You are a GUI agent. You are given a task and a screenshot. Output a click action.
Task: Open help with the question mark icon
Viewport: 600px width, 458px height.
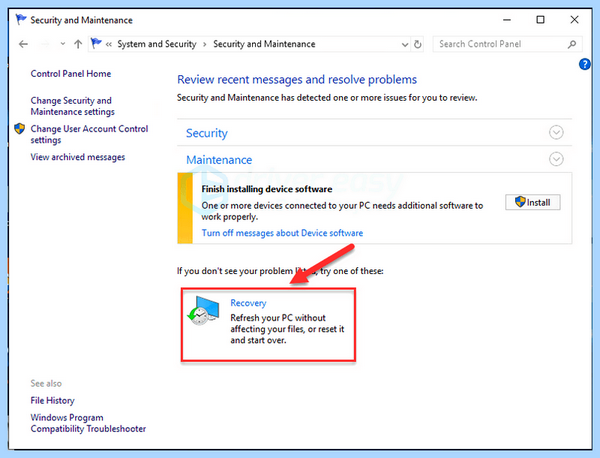click(x=584, y=64)
